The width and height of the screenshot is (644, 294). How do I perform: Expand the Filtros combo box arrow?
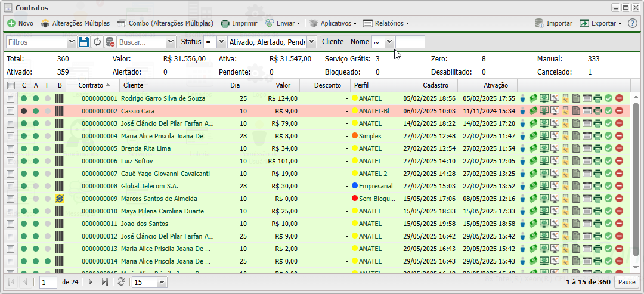pos(72,42)
